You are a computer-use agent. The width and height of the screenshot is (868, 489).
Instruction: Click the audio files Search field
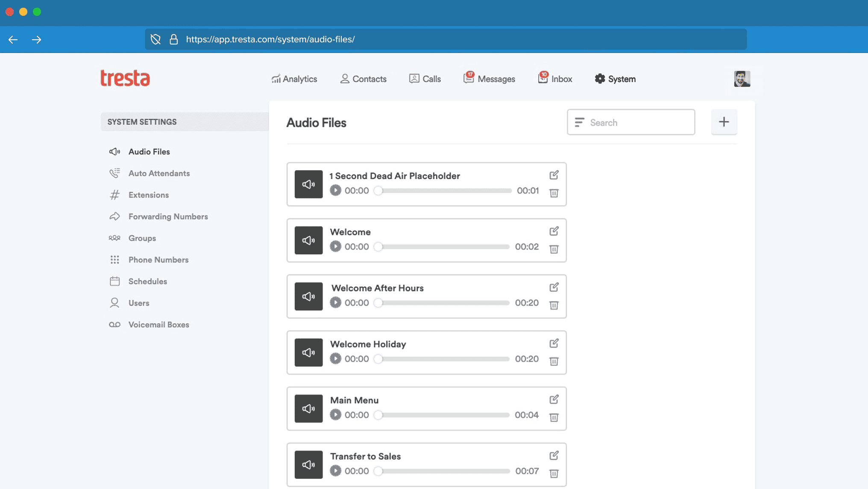(631, 122)
